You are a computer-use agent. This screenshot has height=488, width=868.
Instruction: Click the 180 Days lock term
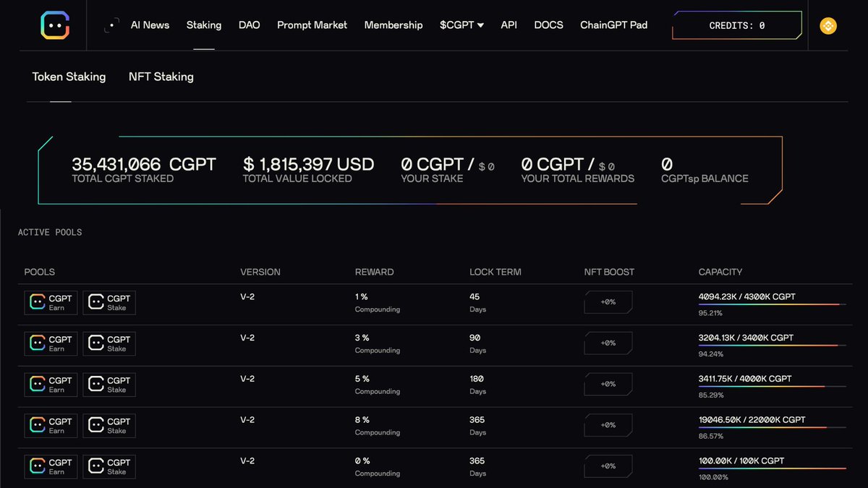(478, 385)
